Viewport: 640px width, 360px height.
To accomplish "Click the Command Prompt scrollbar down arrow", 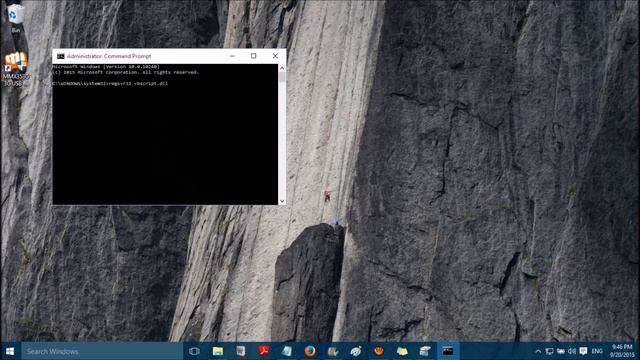I will pyautogui.click(x=282, y=201).
